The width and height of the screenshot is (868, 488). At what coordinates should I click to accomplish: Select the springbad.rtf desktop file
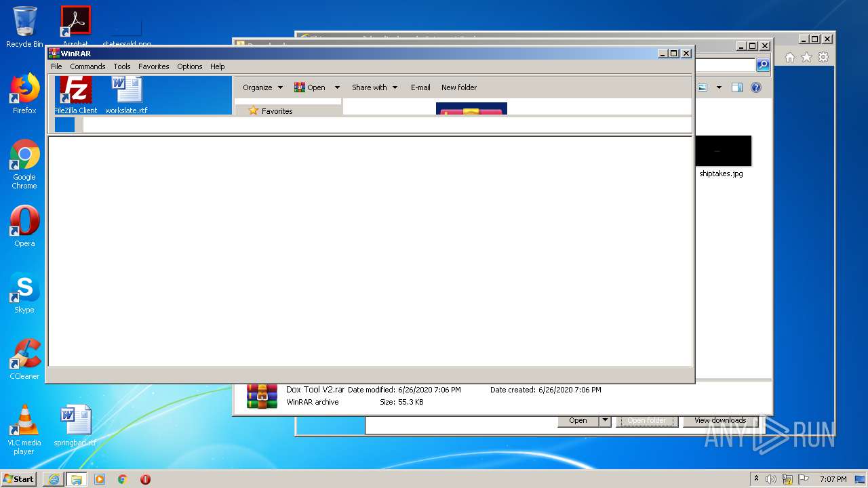(x=75, y=426)
